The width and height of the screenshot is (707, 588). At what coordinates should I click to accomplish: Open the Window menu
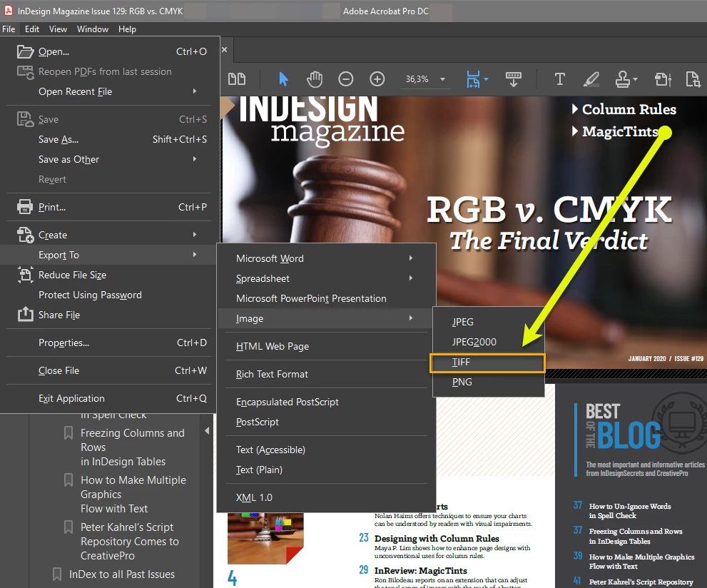click(93, 29)
